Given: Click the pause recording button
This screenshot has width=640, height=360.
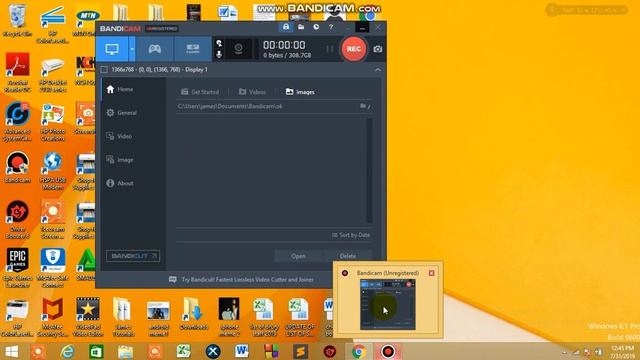Looking at the screenshot, I should [330, 49].
